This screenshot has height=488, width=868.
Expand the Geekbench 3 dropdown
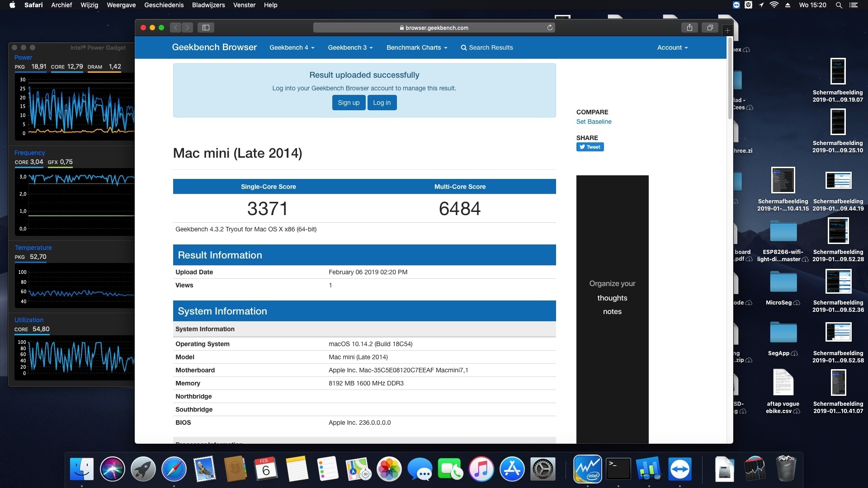point(350,47)
